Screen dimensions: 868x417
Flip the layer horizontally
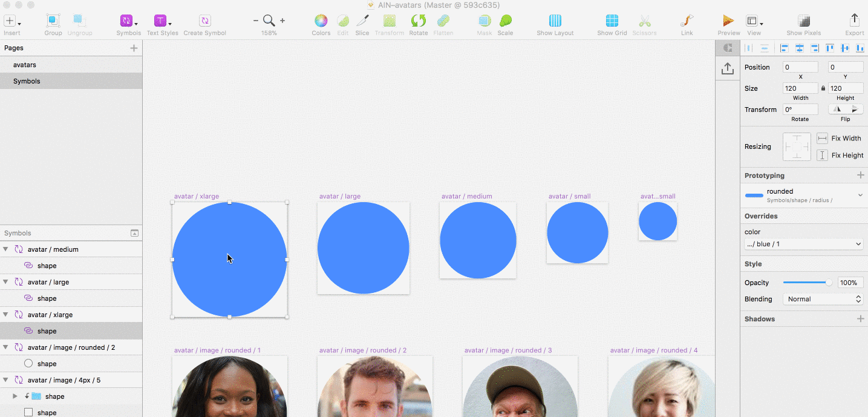click(x=837, y=110)
